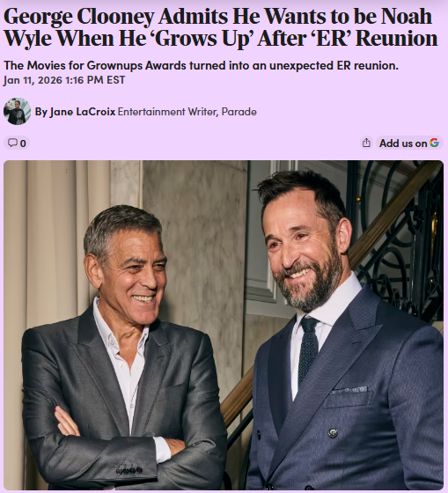Open the author's round avatar photo
The image size is (448, 493).
[x=17, y=111]
